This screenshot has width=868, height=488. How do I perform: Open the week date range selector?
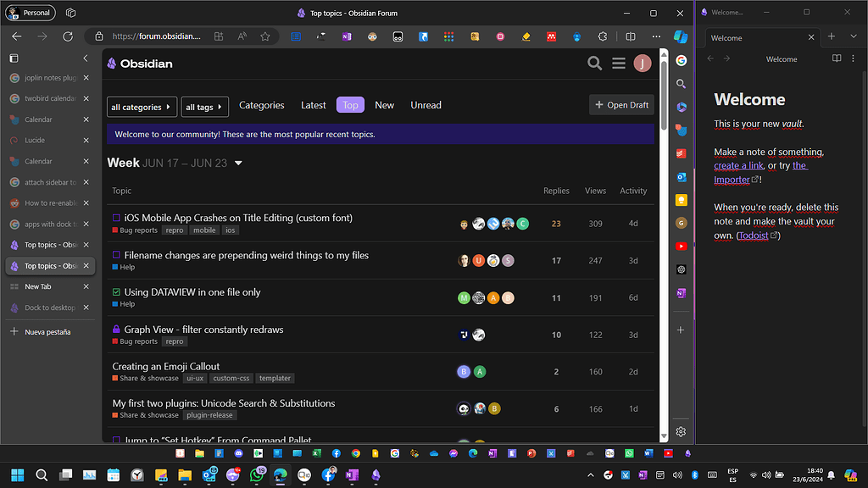[238, 164]
